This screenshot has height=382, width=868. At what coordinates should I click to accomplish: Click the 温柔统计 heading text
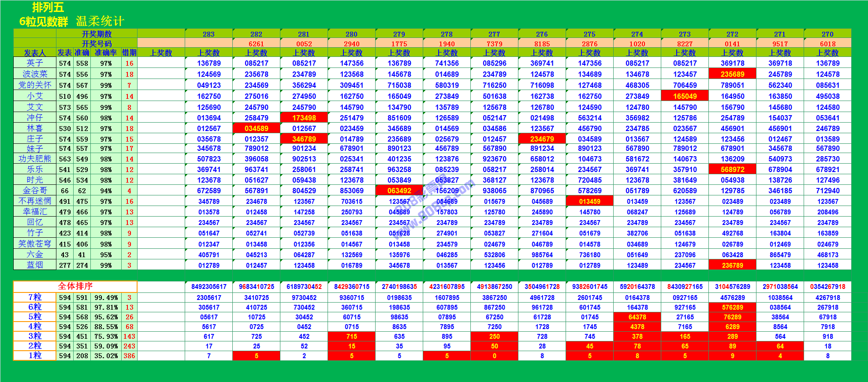click(x=100, y=21)
